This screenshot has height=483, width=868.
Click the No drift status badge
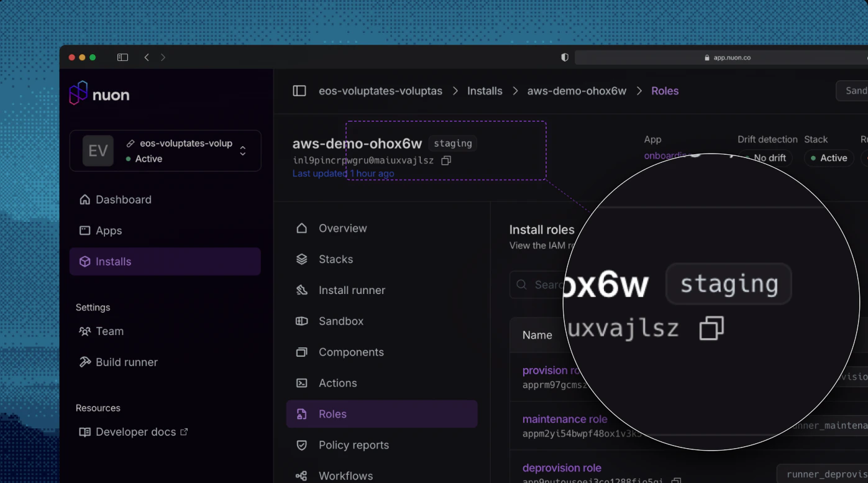tap(765, 159)
